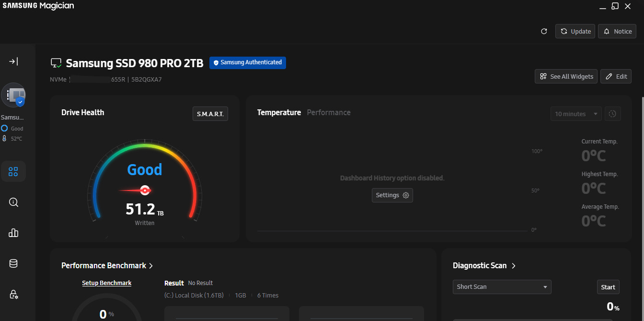Select the Samsung drive thumbnail in sidebar

(13, 95)
